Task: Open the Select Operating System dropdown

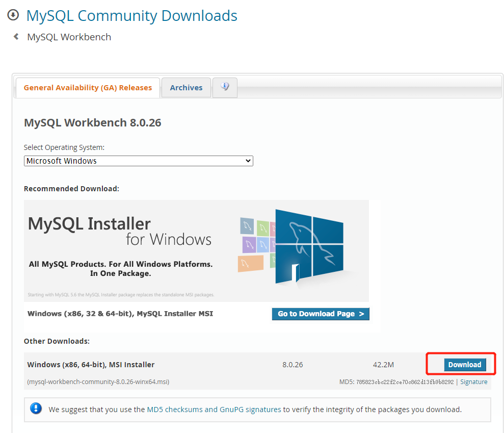Action: (x=139, y=161)
